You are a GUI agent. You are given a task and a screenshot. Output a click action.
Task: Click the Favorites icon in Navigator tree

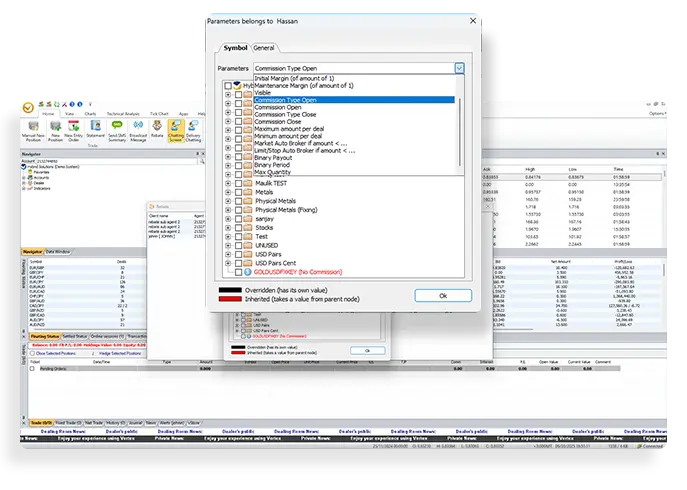tap(30, 172)
